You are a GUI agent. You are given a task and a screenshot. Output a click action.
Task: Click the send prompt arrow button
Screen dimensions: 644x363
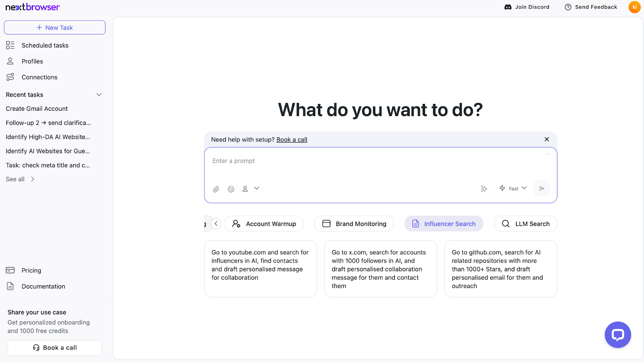point(542,188)
